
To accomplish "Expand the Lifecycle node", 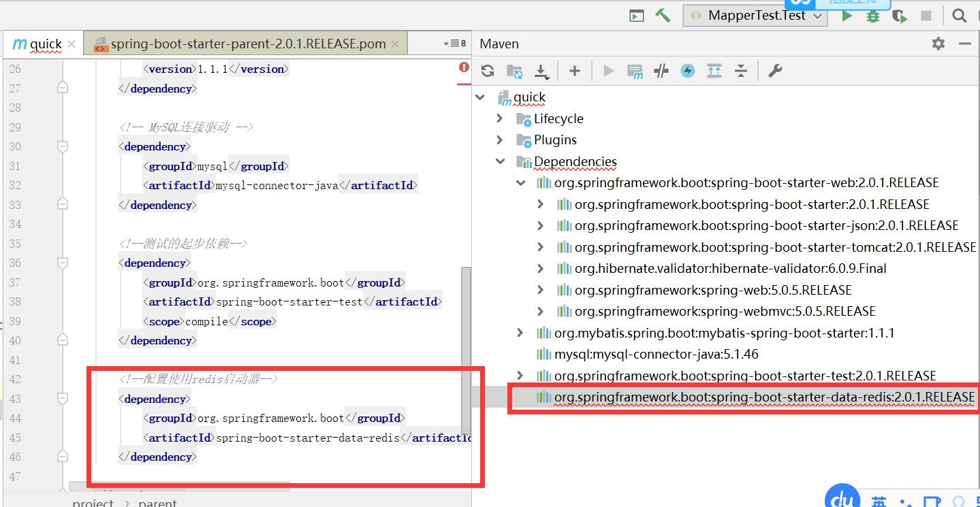I will pos(501,118).
